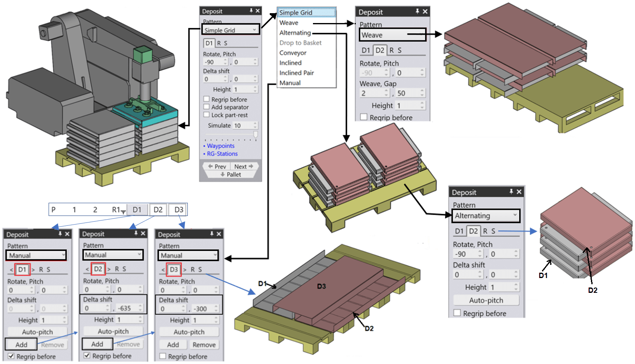Check the Lock part-rest option
This screenshot has width=635, height=364.
point(207,115)
